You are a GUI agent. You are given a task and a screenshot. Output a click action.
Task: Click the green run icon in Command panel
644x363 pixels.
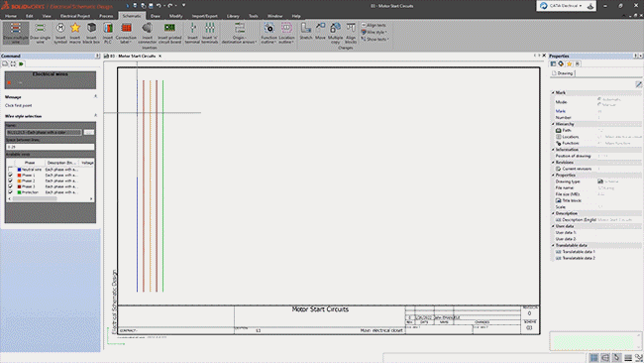pos(22,63)
